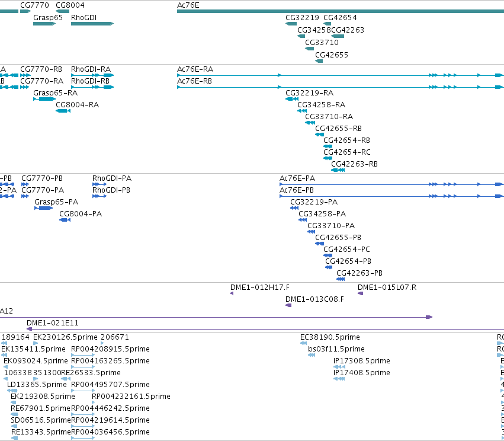504x441 pixels.
Task: Click the EK219308.5prime label
Action: pos(43,397)
